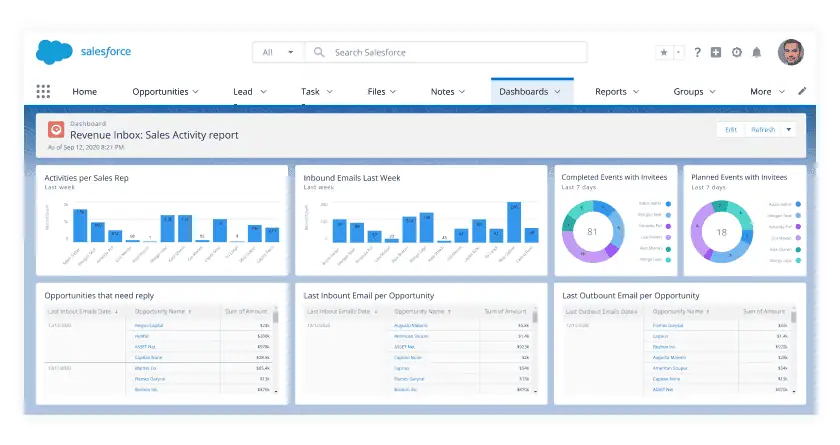Open the Notifications bell icon
840x445 pixels.
click(x=756, y=52)
